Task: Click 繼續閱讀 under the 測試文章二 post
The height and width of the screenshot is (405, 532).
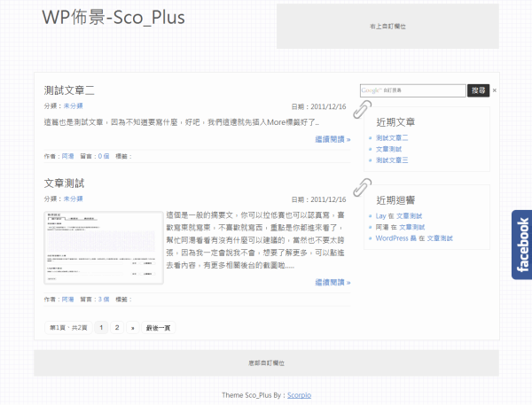Action: click(x=332, y=139)
